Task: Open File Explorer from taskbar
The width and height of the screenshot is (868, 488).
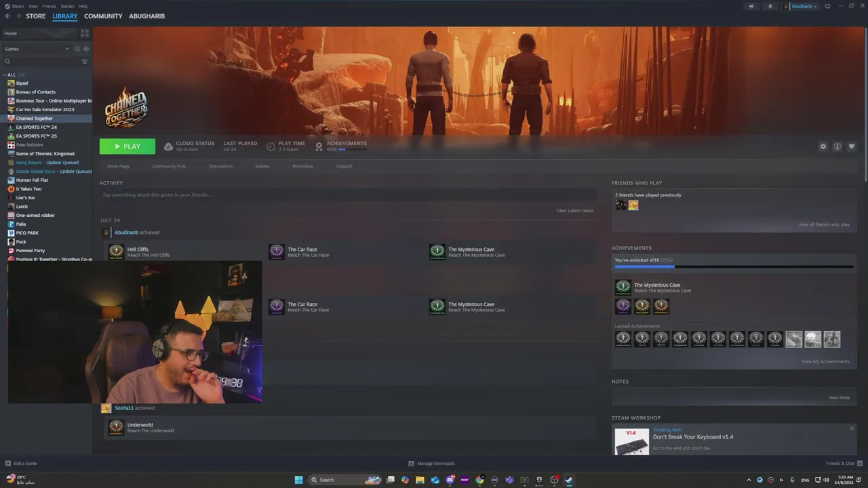Action: tap(420, 480)
